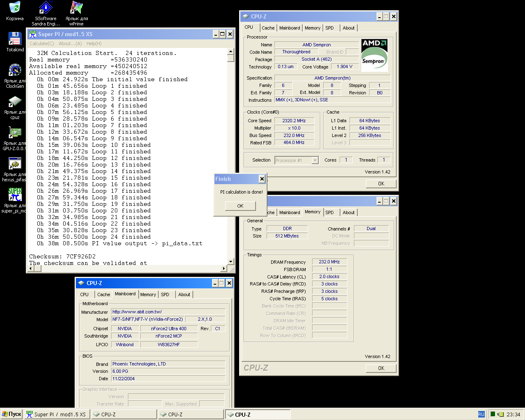Screen dimensions: 525x420
Task: Switch to SPD tab in the processor CPU-Z window
Action: (x=330, y=28)
